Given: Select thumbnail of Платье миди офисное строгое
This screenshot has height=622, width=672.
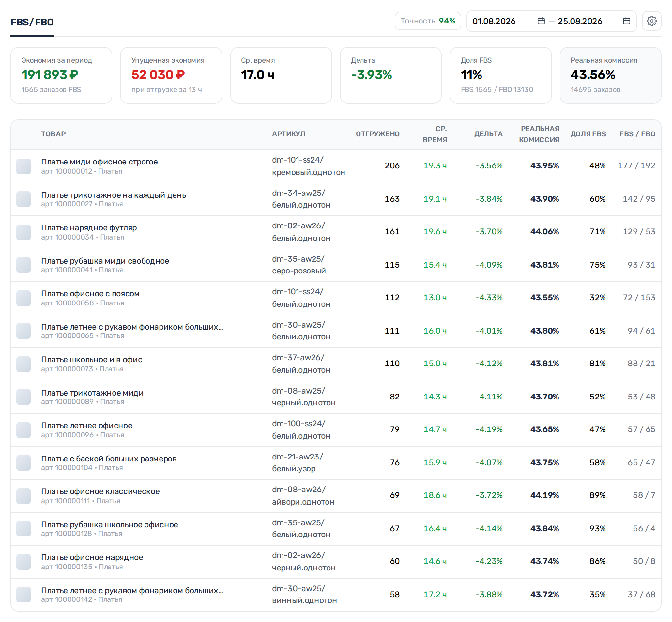Looking at the screenshot, I should [x=23, y=166].
